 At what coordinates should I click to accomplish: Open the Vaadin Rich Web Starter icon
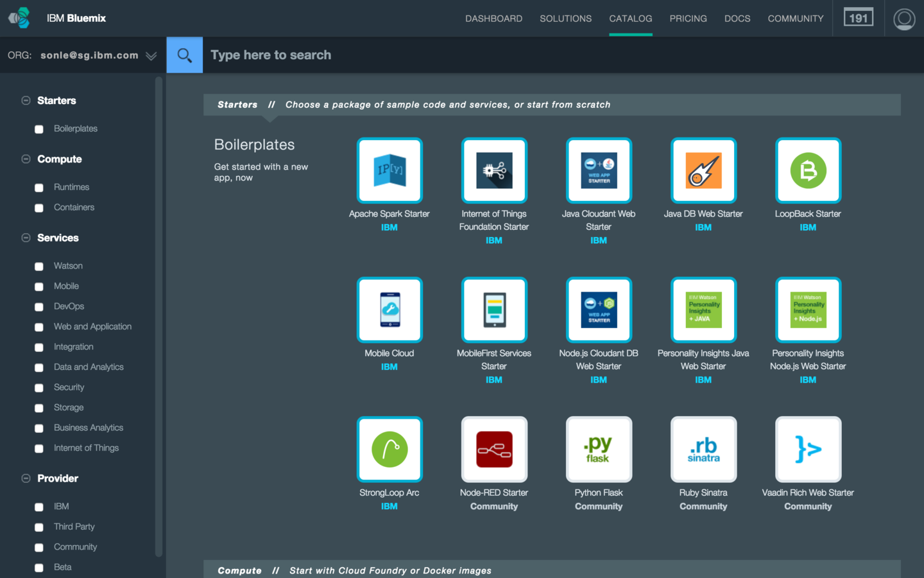click(x=808, y=449)
